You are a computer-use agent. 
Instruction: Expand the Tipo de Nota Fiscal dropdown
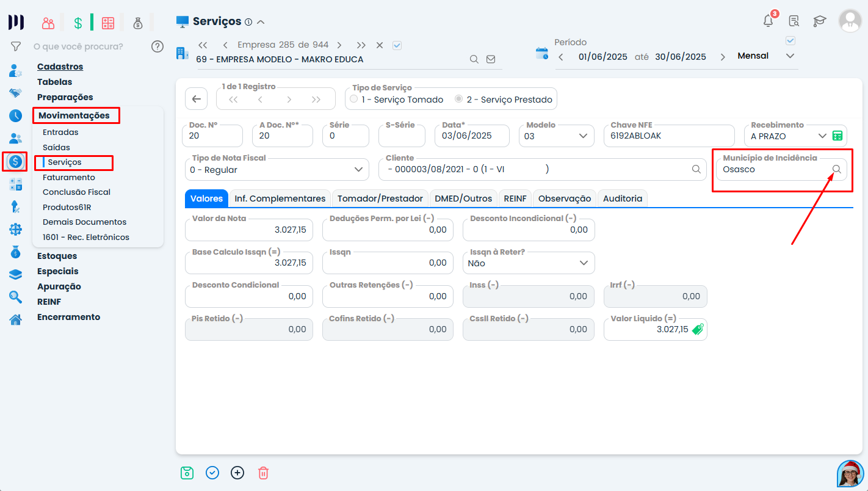tap(358, 169)
